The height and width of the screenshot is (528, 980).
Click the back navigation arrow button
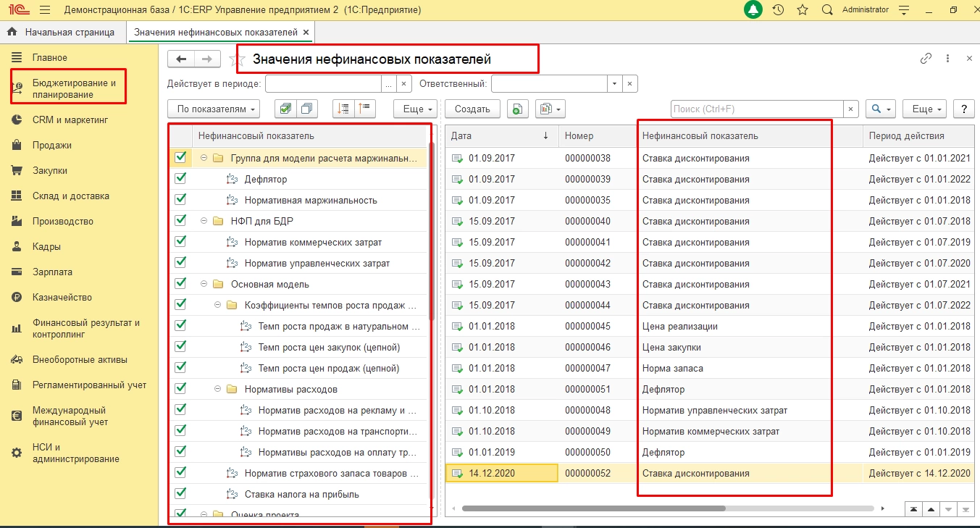click(181, 59)
